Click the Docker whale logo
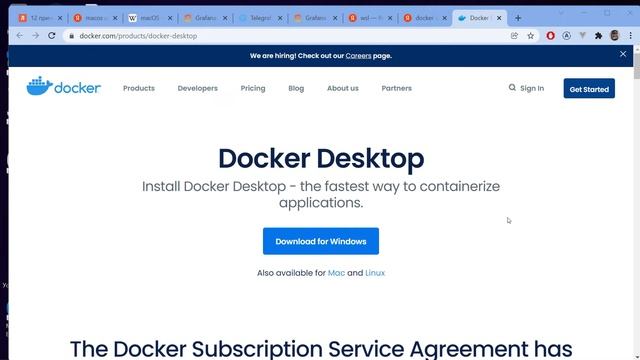Screen dimensions: 640x360 tap(64, 86)
